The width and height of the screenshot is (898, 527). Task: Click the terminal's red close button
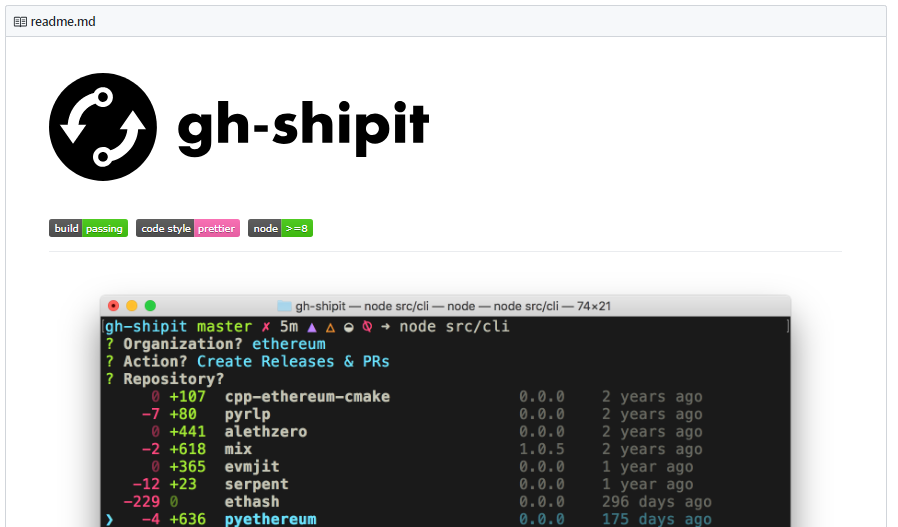(113, 306)
